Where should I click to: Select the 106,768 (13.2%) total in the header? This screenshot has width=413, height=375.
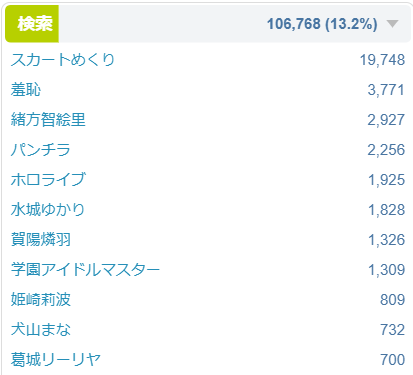tap(322, 24)
